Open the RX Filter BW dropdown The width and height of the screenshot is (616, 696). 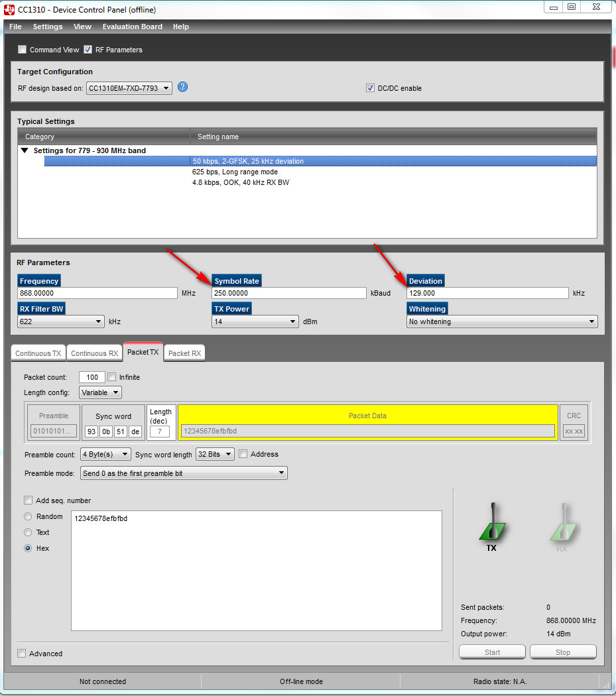61,321
